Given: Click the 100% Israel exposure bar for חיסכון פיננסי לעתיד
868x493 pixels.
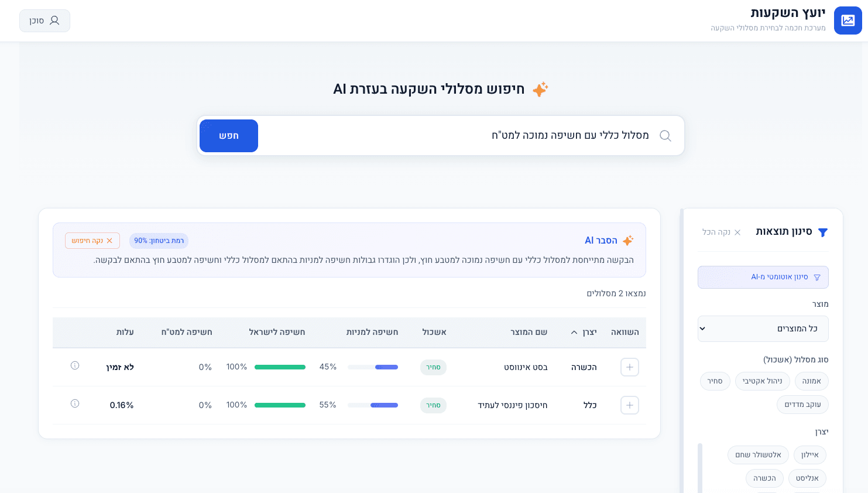Looking at the screenshot, I should tap(280, 405).
